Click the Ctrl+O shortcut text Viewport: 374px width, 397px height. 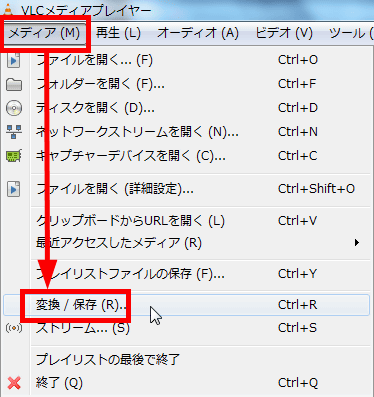298,60
